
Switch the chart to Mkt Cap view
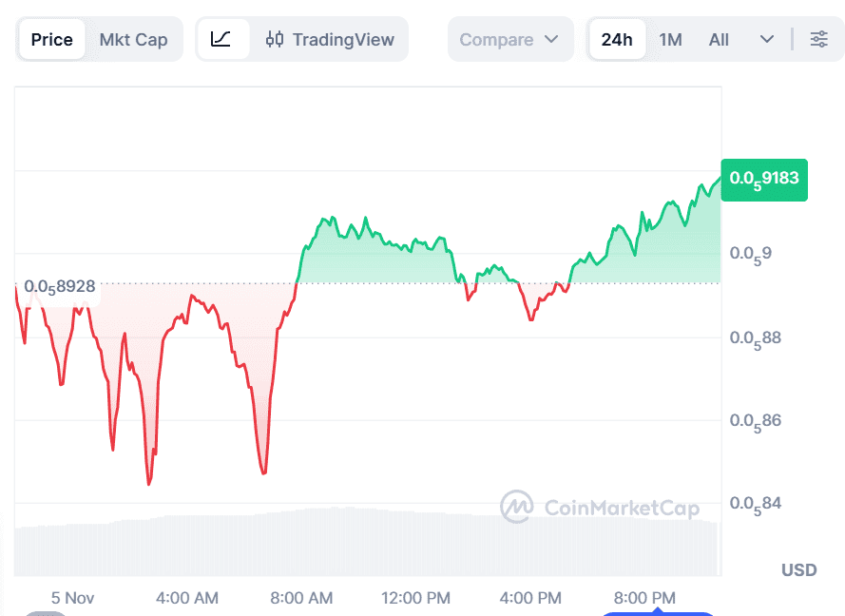pos(133,40)
